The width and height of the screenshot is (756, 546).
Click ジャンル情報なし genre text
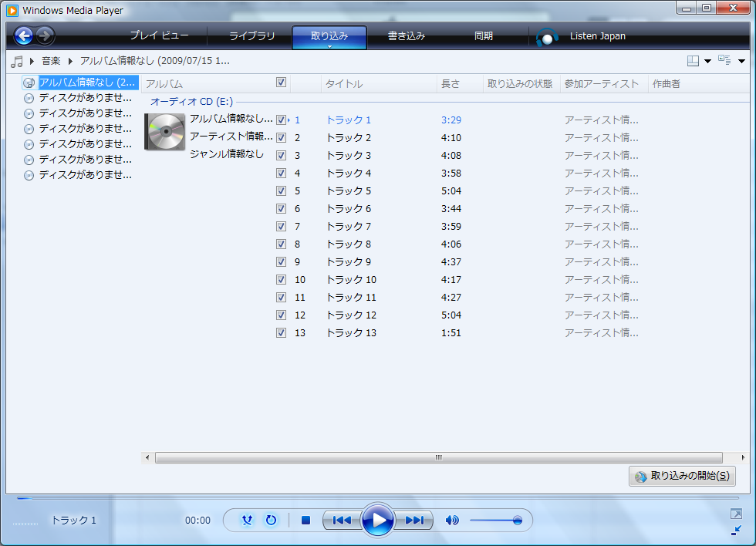coord(227,154)
